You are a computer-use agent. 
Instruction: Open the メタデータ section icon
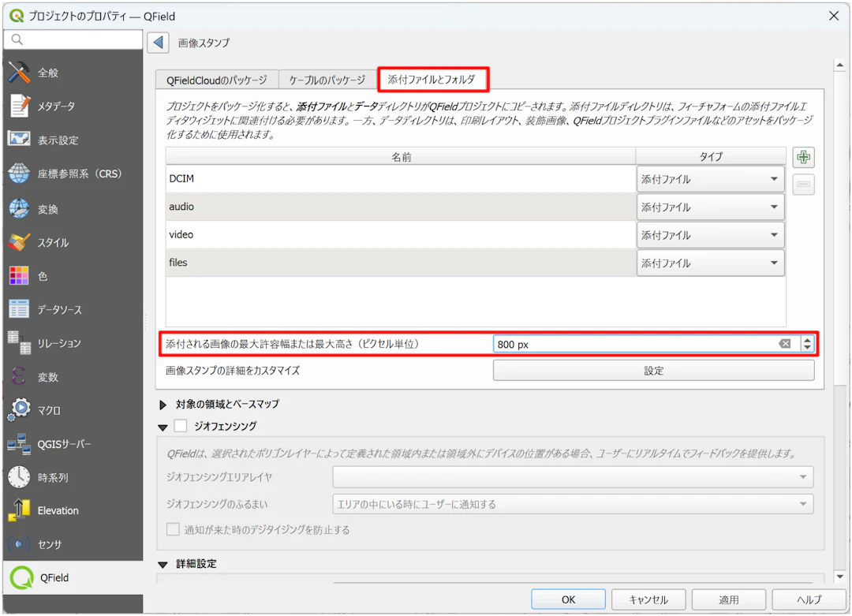pos(19,106)
